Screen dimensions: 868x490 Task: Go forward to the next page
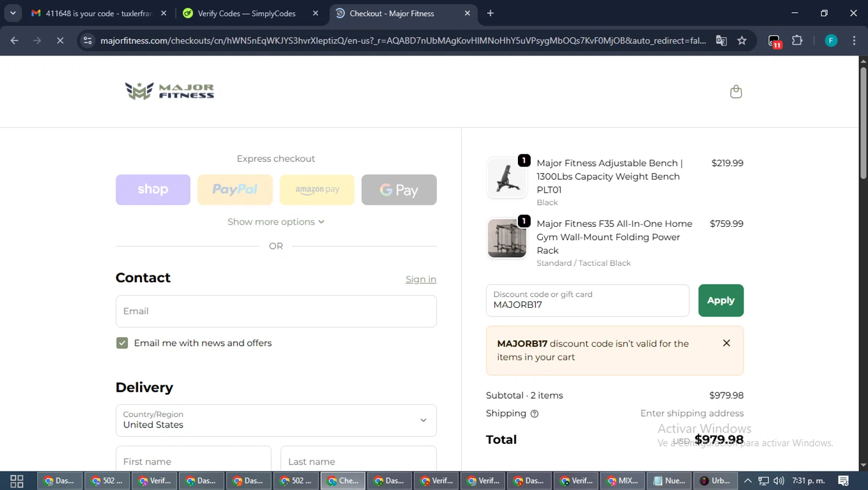(x=37, y=40)
